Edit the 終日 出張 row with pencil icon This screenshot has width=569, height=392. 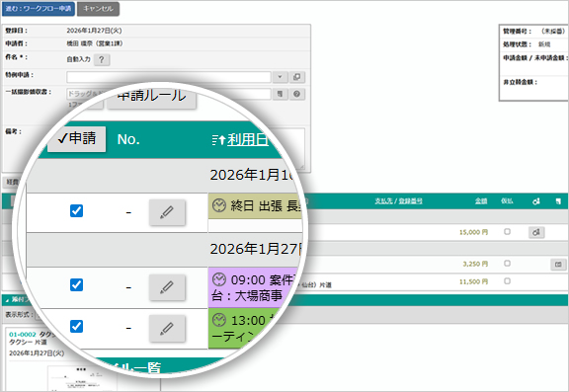pos(167,212)
